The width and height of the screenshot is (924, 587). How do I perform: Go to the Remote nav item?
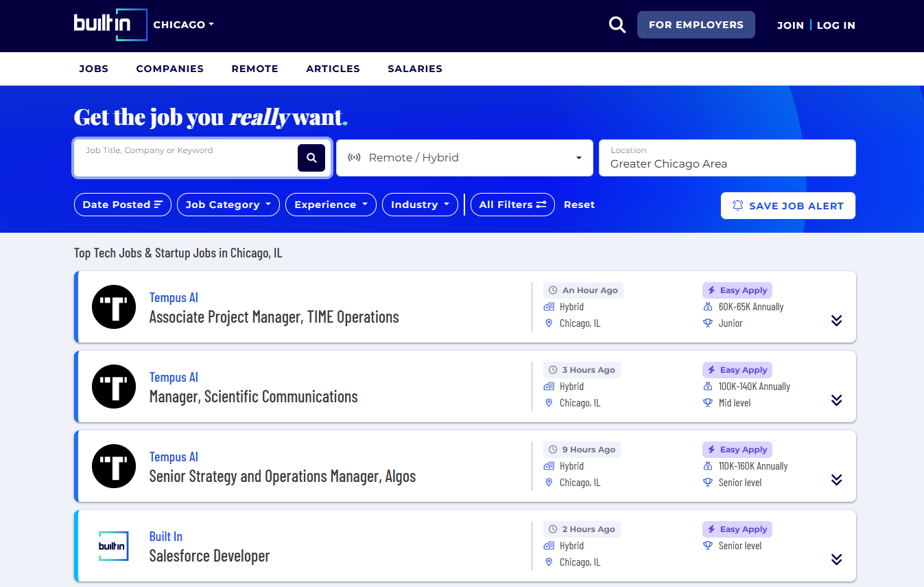pos(255,69)
